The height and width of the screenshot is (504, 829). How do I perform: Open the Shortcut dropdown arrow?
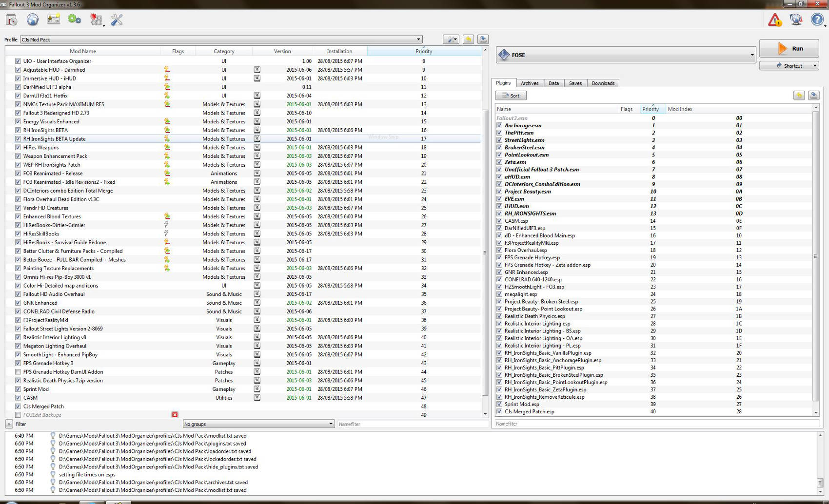[814, 66]
